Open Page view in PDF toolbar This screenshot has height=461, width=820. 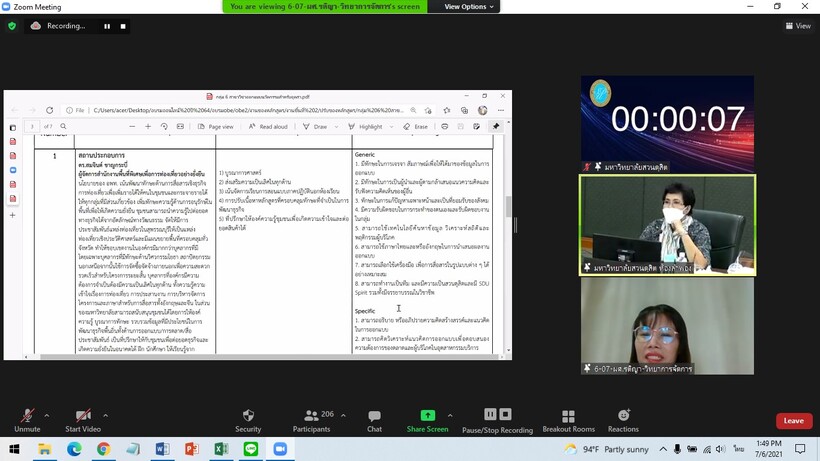pyautogui.click(x=215, y=126)
